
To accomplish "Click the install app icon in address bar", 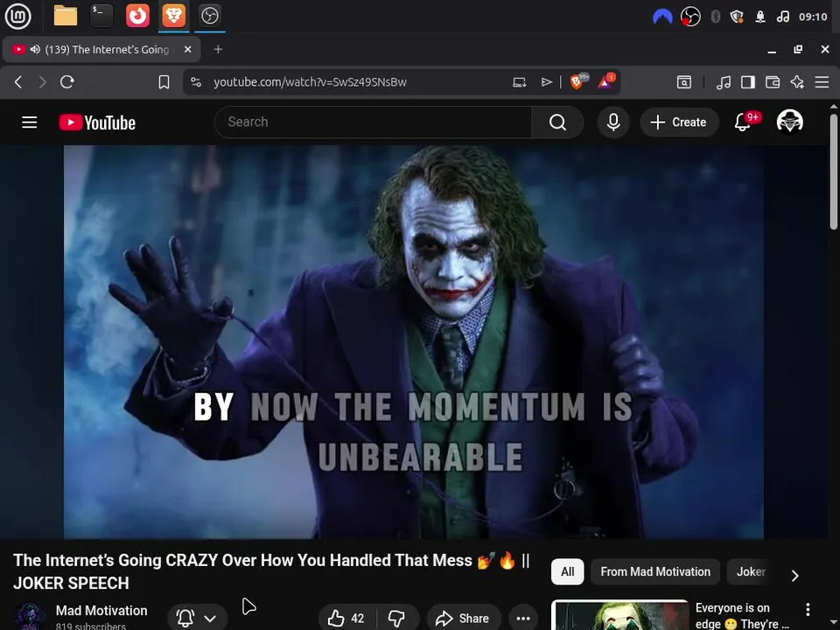I will (519, 82).
